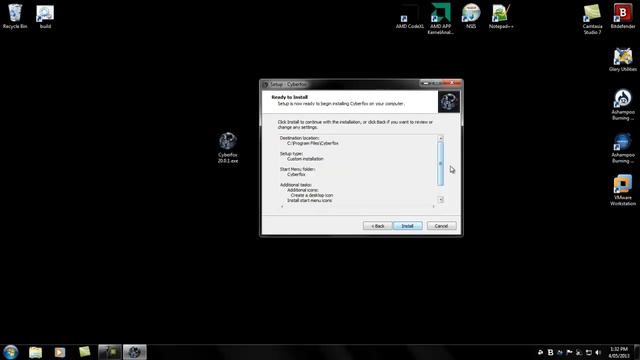Select the AMD APP KernelAnalyzer shortcut

click(440, 19)
